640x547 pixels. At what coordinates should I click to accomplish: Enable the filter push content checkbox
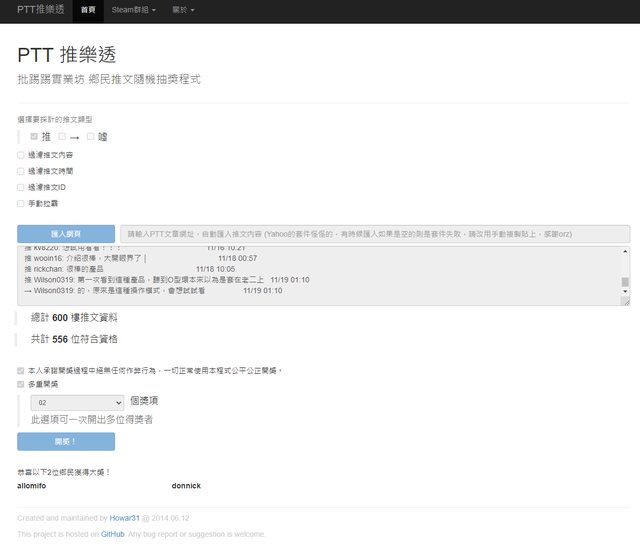pyautogui.click(x=21, y=155)
